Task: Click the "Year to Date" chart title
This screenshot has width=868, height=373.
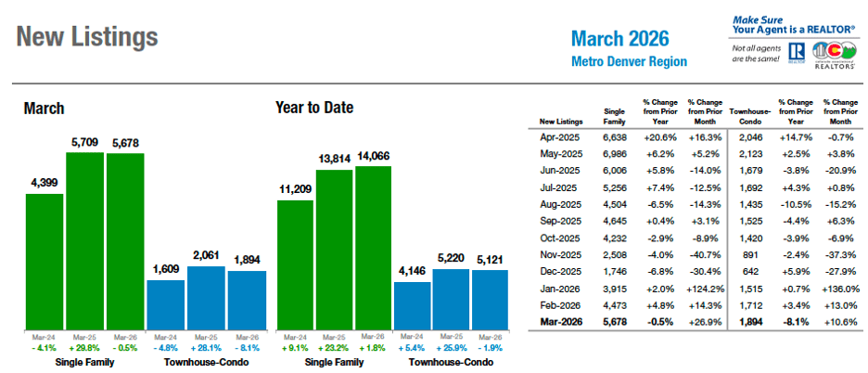Action: tap(313, 108)
